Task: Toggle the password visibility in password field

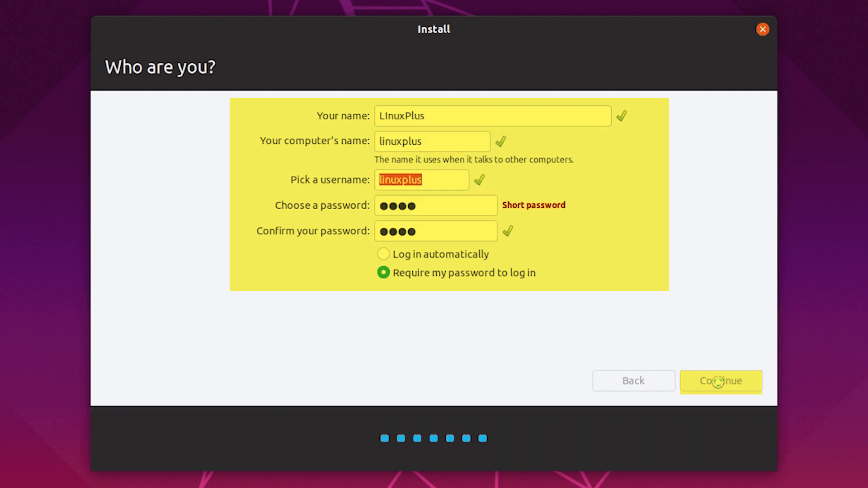Action: 489,206
